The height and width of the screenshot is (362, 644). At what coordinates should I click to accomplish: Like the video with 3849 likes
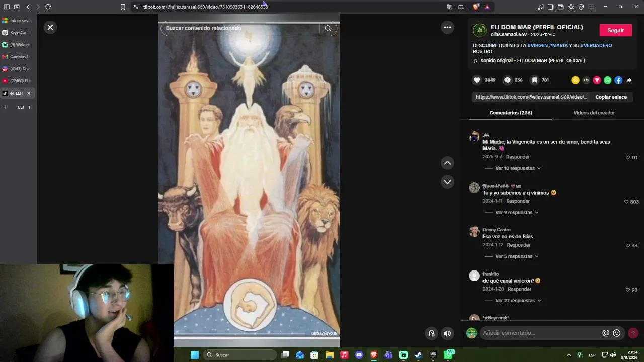click(x=477, y=80)
